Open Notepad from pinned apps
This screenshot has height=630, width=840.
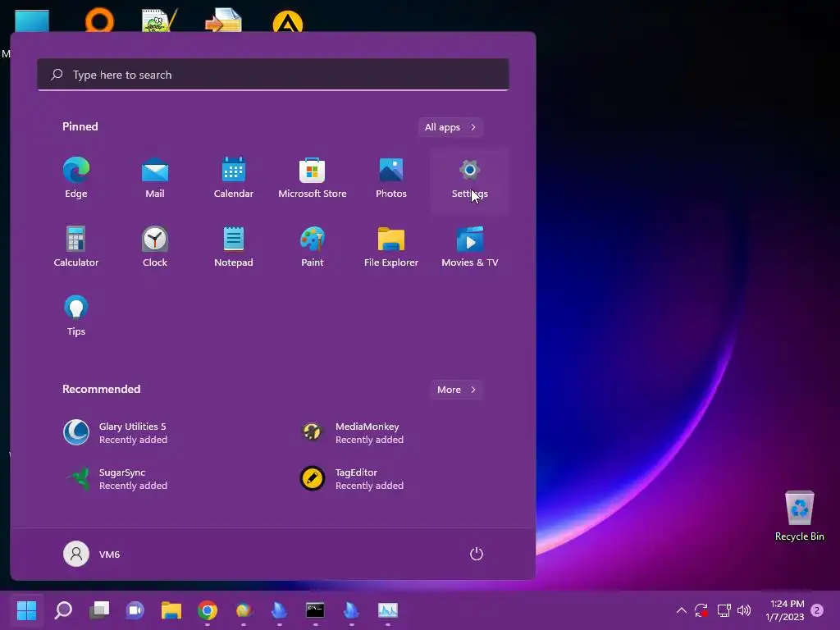pyautogui.click(x=234, y=248)
